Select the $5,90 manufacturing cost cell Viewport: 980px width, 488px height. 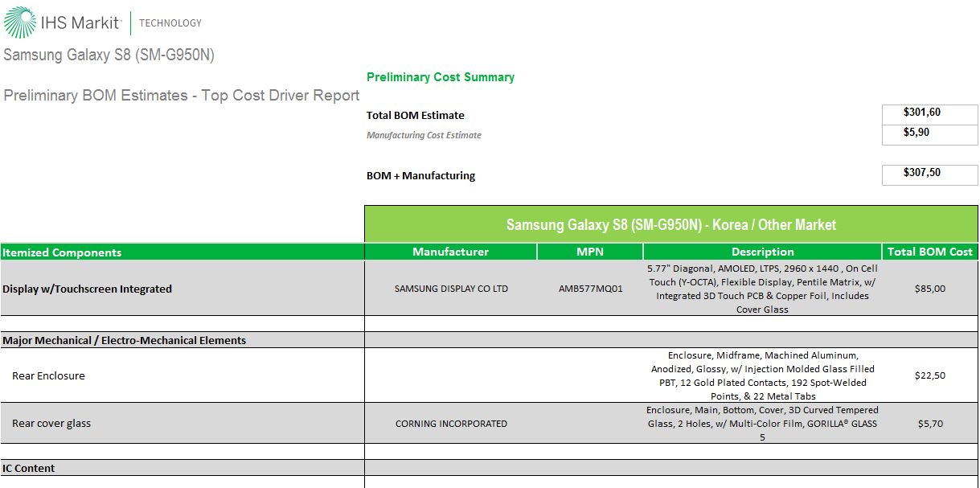[930, 134]
